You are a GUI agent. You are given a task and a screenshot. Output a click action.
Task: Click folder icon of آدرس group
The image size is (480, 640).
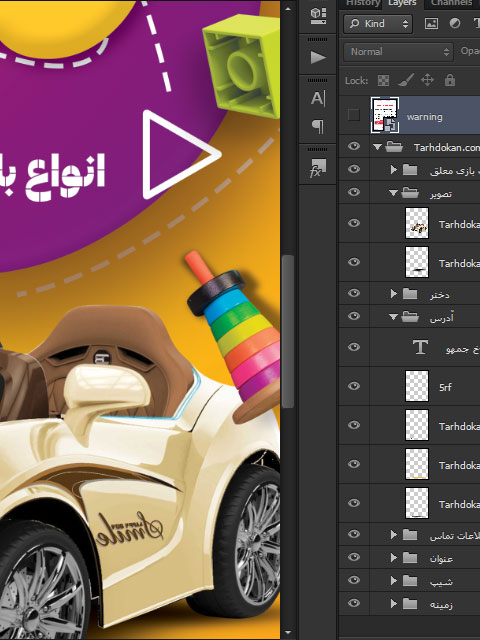click(x=410, y=316)
